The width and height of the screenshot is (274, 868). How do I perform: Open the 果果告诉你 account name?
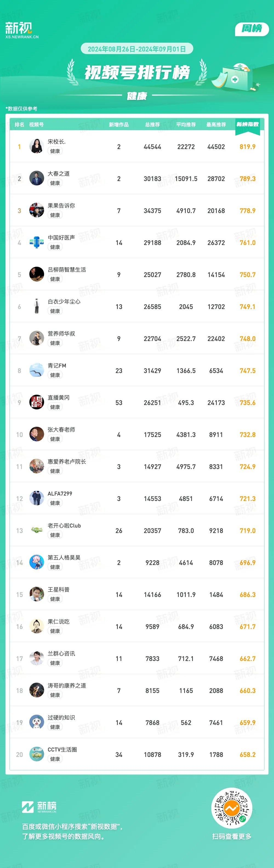point(61,206)
